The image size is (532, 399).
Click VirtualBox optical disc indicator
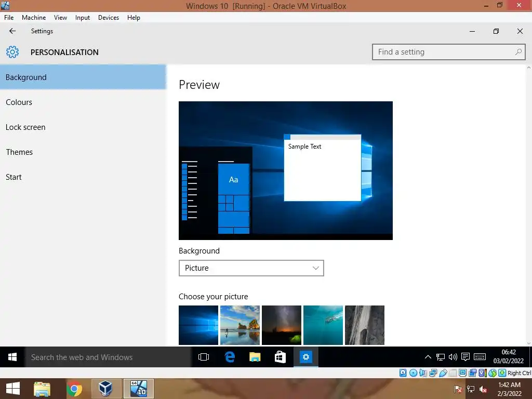pyautogui.click(x=413, y=373)
